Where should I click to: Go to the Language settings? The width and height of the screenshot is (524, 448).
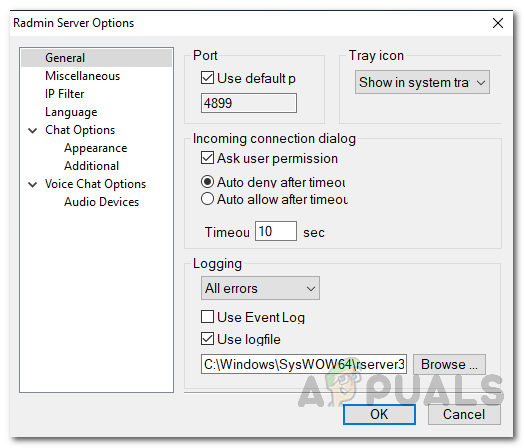click(71, 112)
